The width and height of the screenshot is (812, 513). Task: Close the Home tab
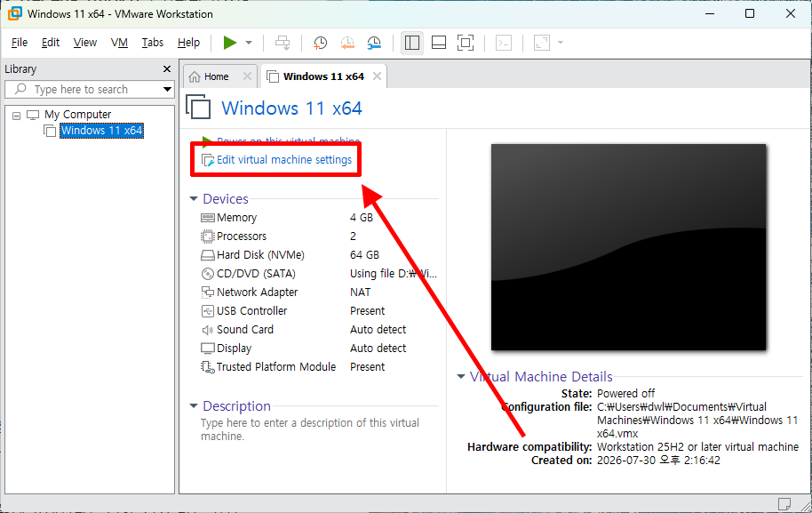coord(247,76)
